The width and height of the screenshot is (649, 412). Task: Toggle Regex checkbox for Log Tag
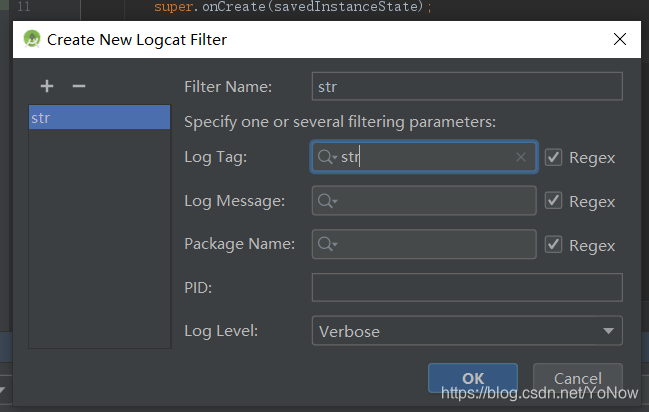[553, 157]
